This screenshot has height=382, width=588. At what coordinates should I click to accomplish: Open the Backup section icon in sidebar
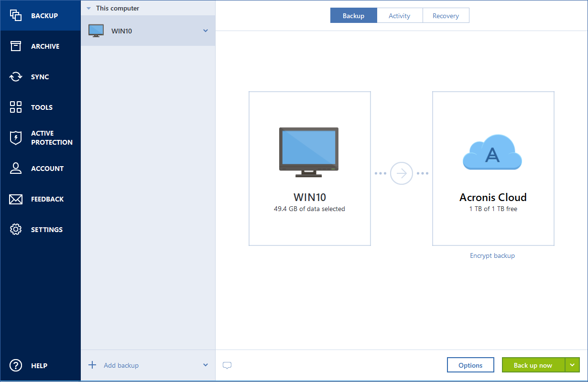(x=16, y=15)
